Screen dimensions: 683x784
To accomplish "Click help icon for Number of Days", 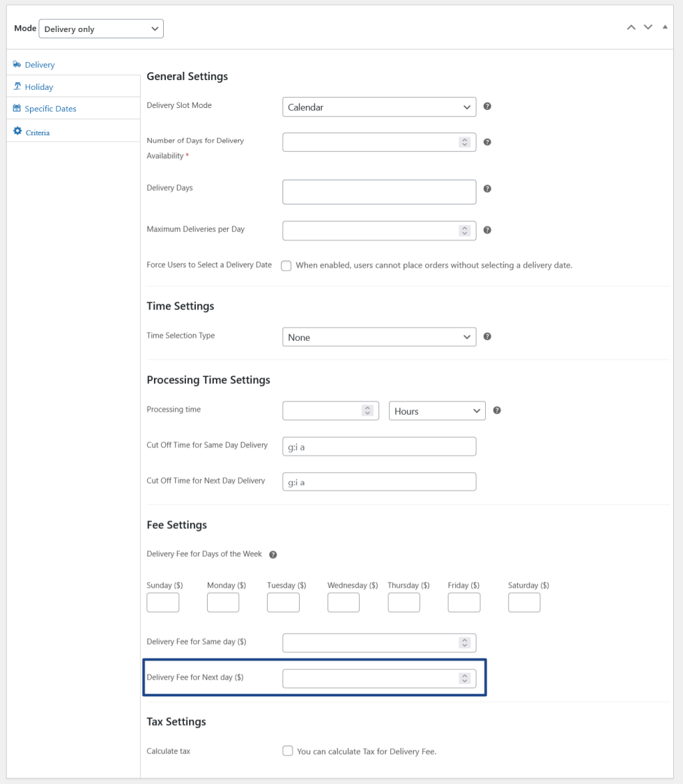I will click(x=487, y=142).
